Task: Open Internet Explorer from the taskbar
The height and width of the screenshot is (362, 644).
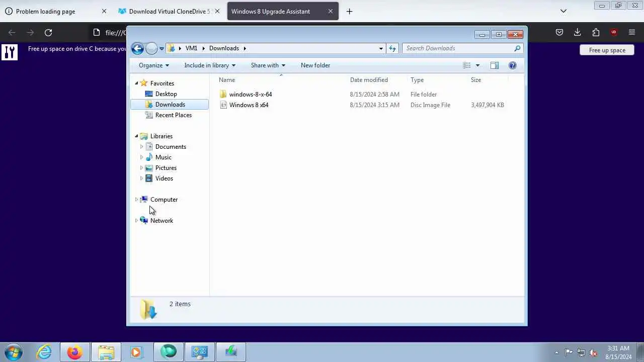Action: pos(44,352)
